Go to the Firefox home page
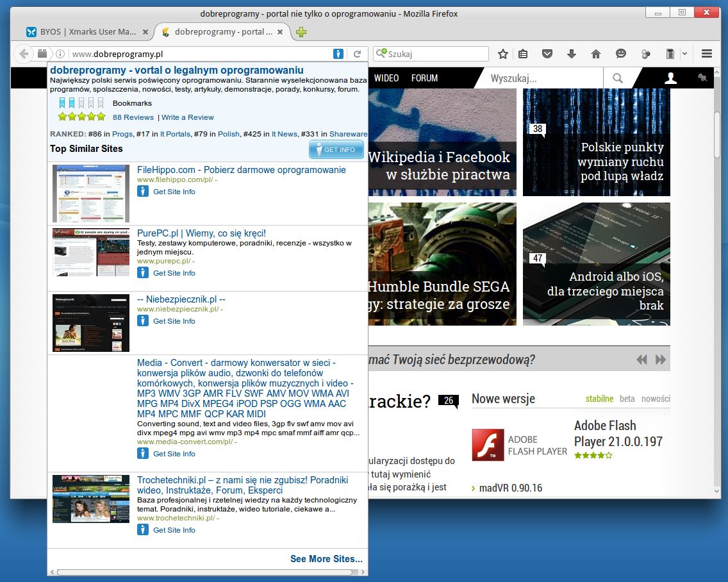 tap(596, 54)
